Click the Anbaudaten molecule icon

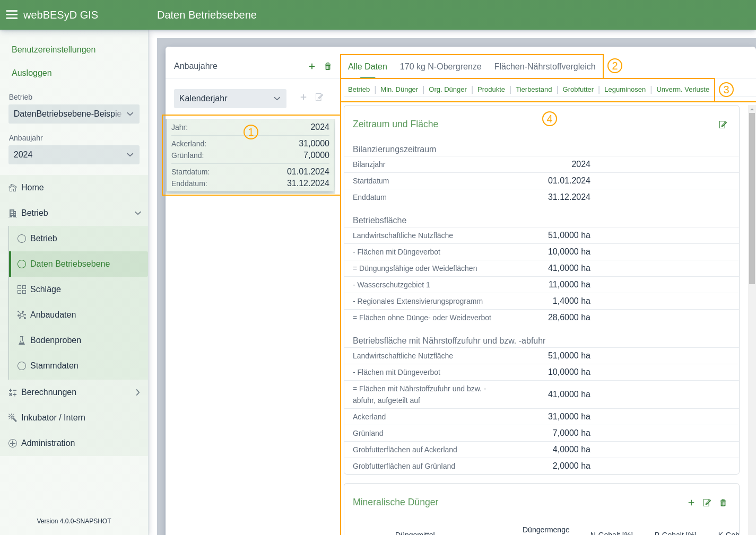[x=22, y=315]
